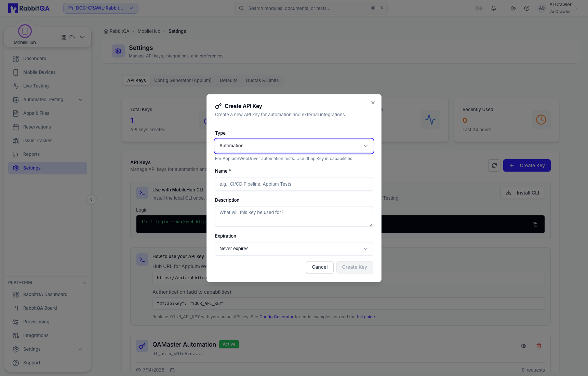Click the blue Create Key button
The image size is (588, 376).
527,165
